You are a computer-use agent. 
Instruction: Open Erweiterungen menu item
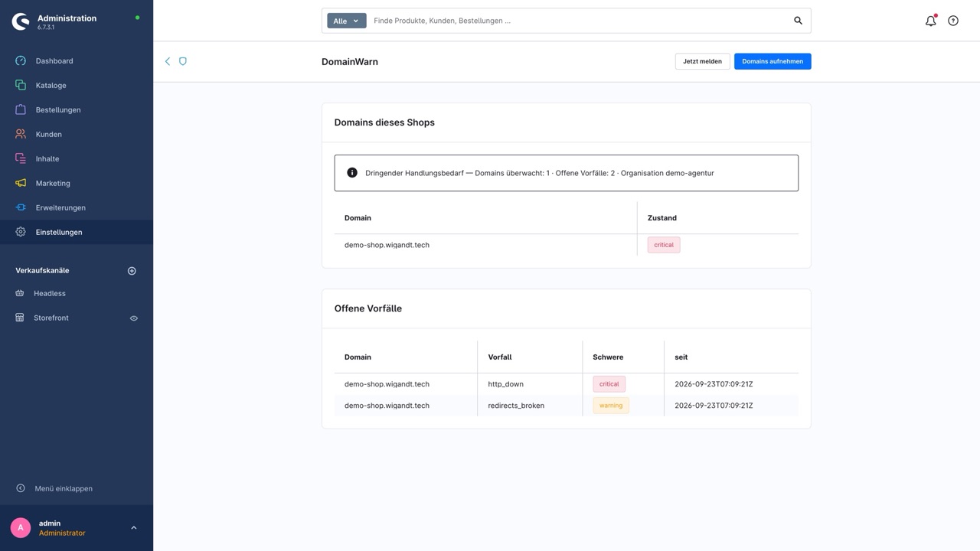60,207
